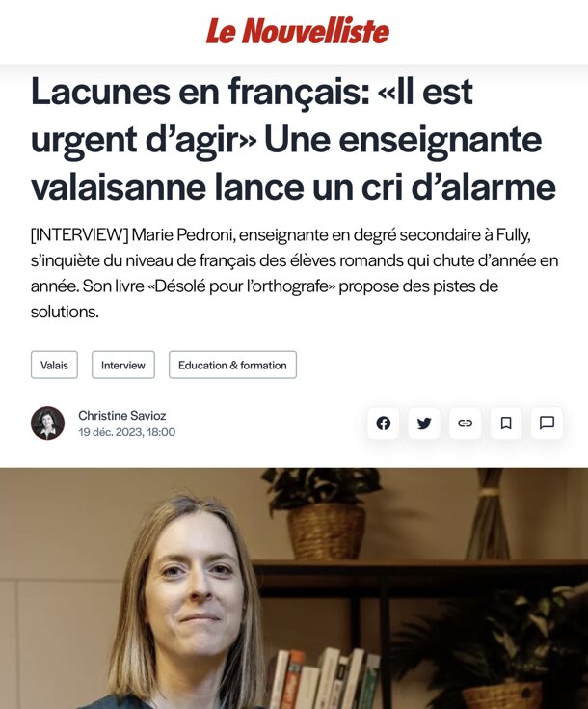Visit author Christine Savioz's name link
Screen dimensions: 588x709
coord(122,415)
